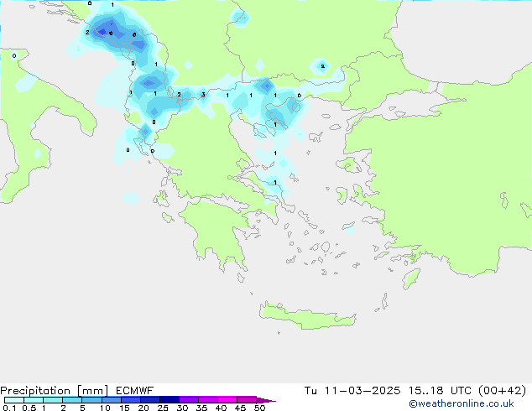Click the 'Precipitation [mm]' title text
The image size is (532, 411).
[55, 391]
